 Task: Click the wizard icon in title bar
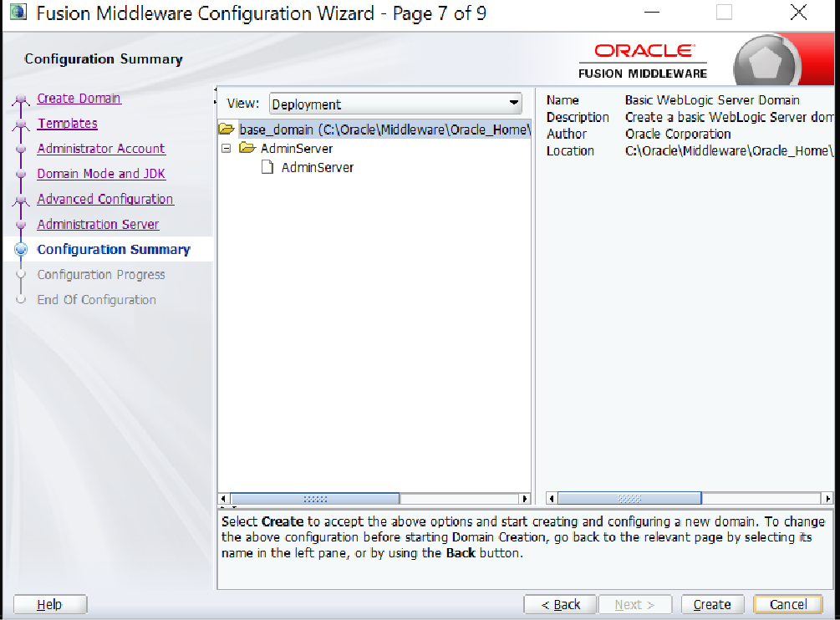tap(15, 13)
